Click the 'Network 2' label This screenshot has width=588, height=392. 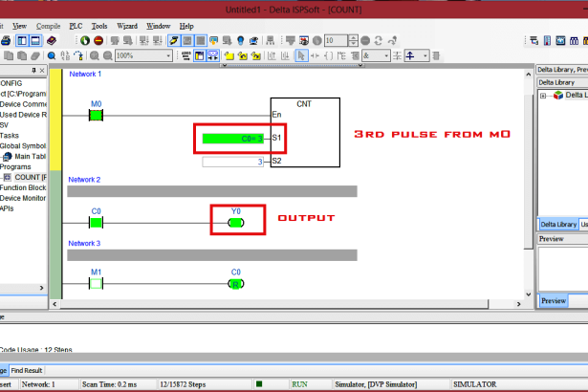[84, 180]
